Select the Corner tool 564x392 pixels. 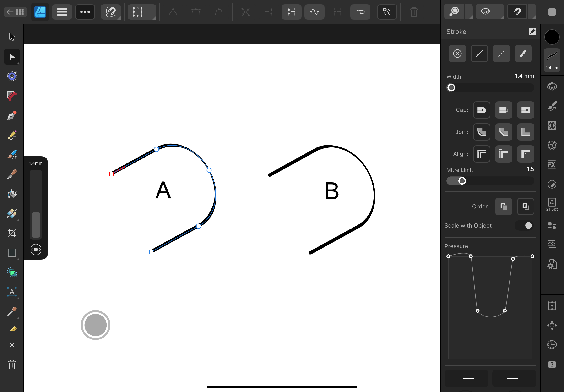(x=12, y=96)
